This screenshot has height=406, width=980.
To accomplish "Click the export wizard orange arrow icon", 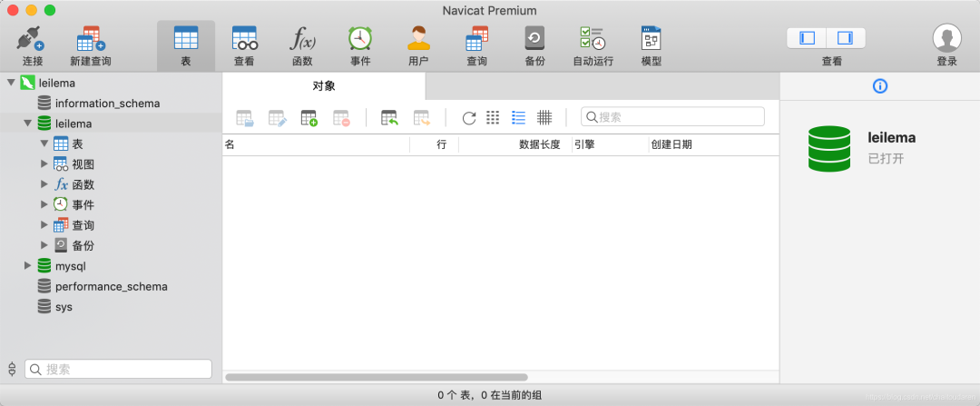I will [x=422, y=117].
